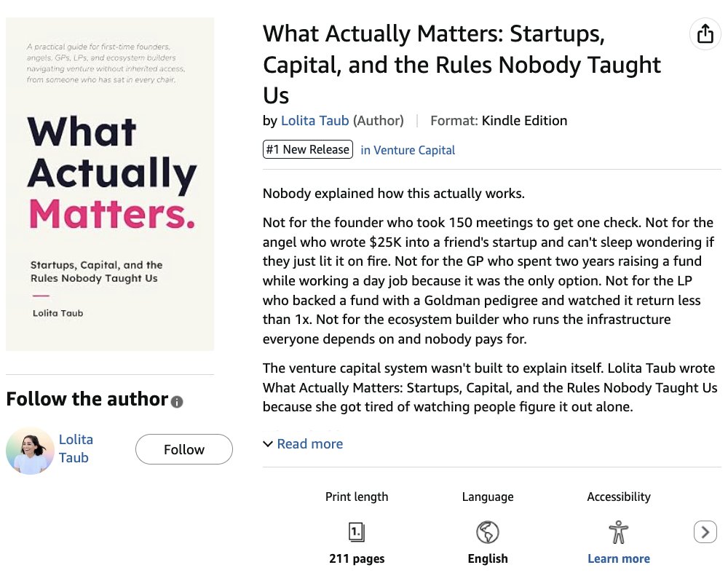Click the Language globe icon
This screenshot has height=581, width=728.
point(488,531)
